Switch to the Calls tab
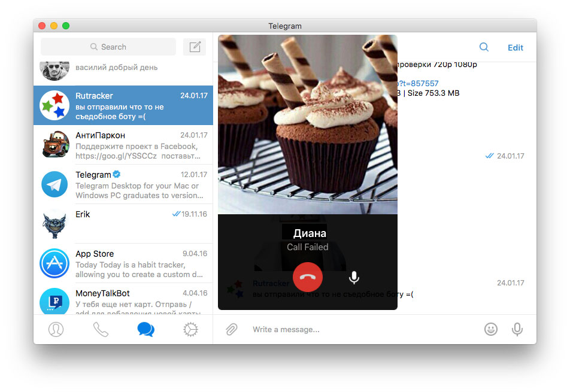 click(x=101, y=329)
